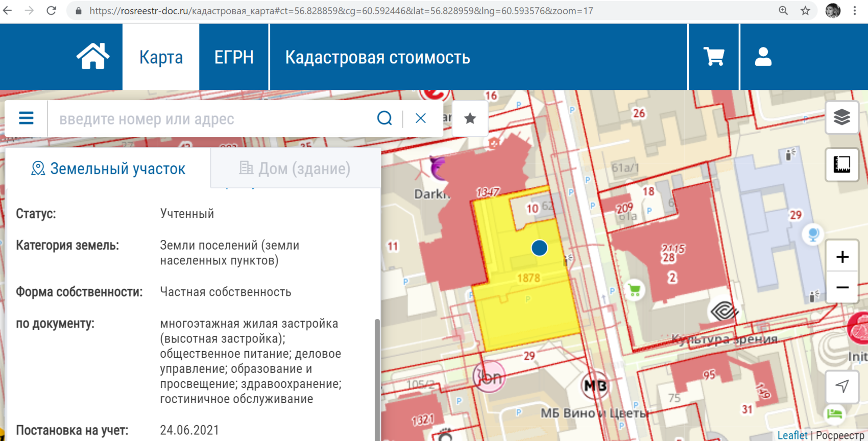
Task: Go back in browser history
Action: pos(8,11)
